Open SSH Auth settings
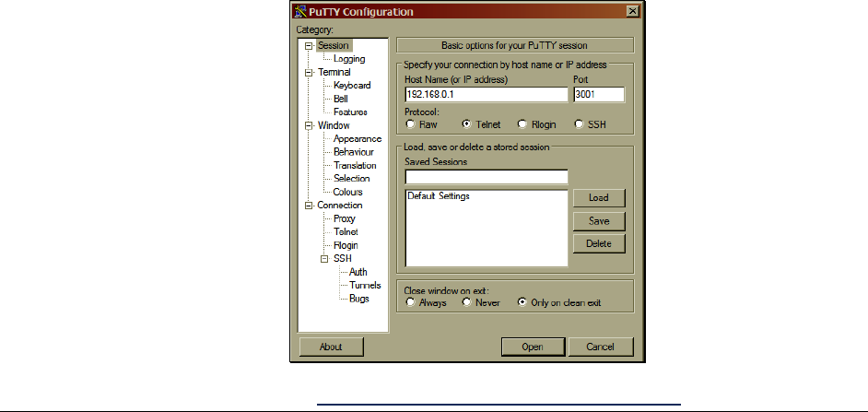Image resolution: width=868 pixels, height=412 pixels. [x=358, y=271]
